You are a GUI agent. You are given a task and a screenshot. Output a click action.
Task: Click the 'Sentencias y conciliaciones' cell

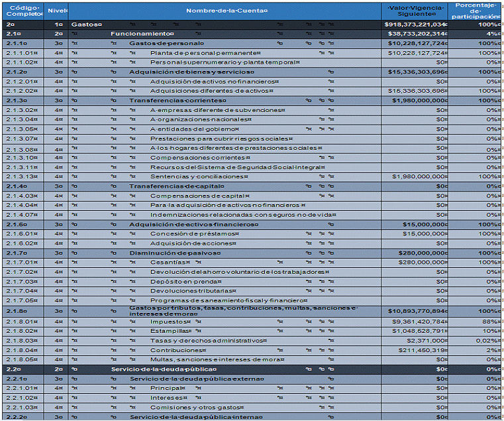[199, 177]
